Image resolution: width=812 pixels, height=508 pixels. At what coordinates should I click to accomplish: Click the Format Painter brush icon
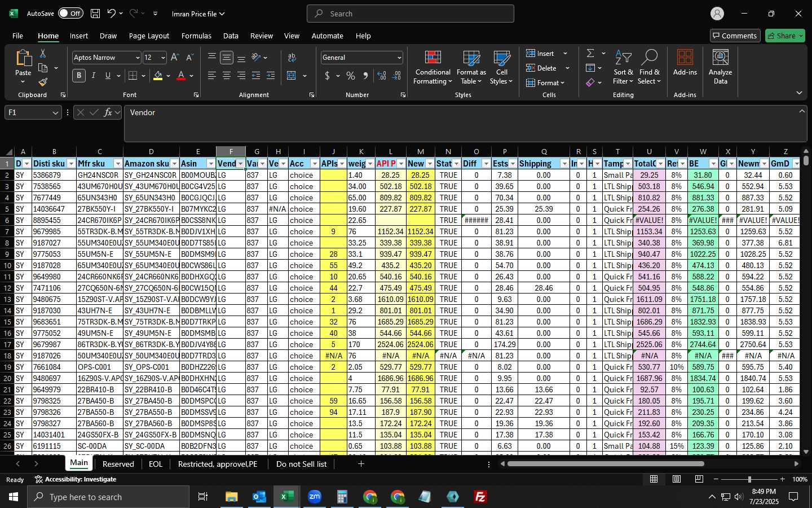pos(43,82)
